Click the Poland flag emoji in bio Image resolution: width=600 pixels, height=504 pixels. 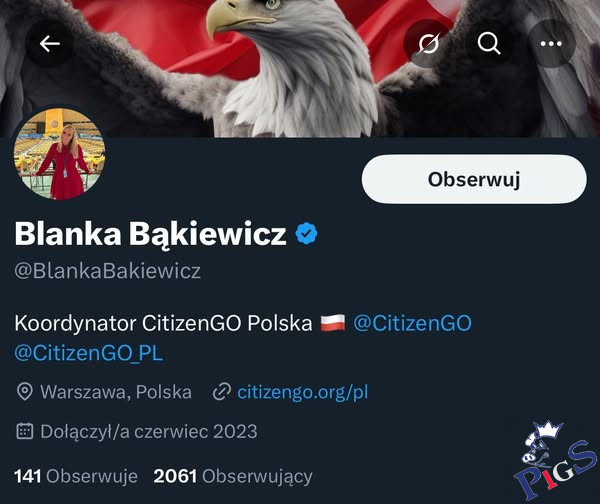coord(333,323)
